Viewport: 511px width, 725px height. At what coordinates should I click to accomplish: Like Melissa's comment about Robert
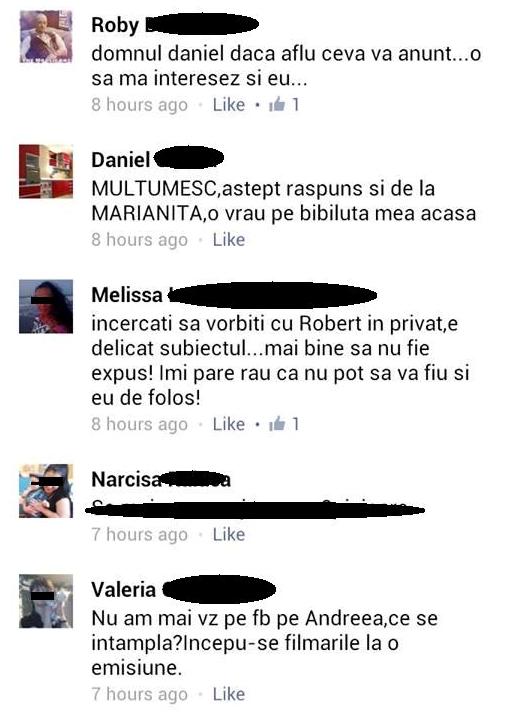pyautogui.click(x=228, y=424)
